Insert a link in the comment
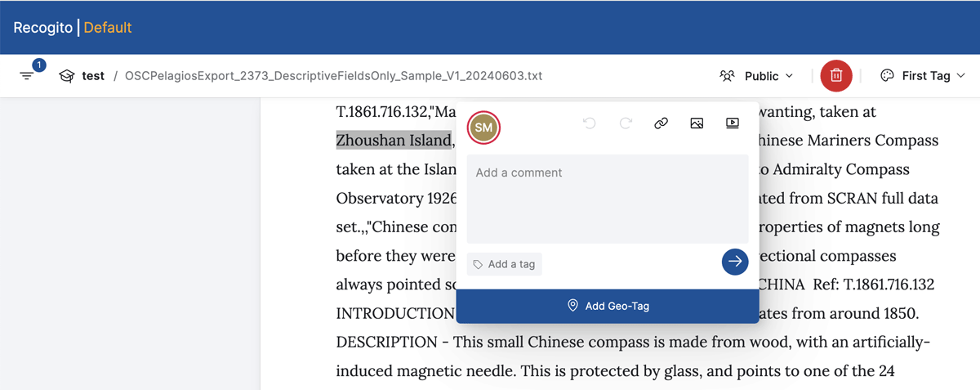980x390 pixels. tap(661, 123)
